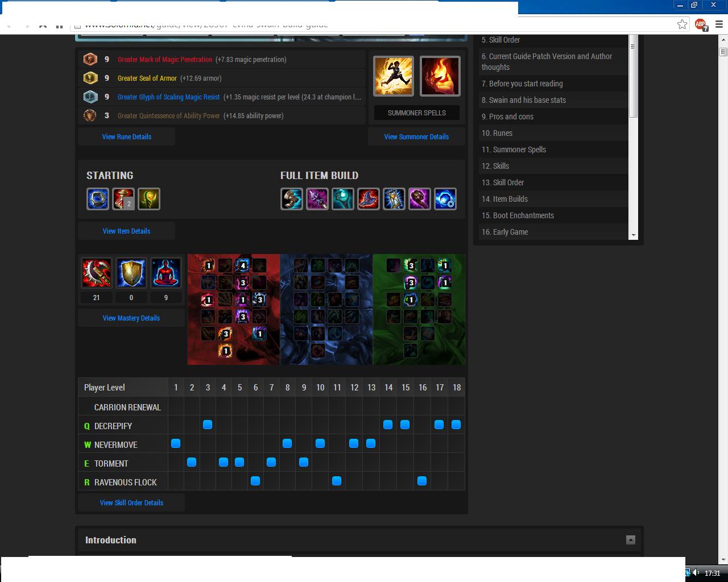
Task: Click the Torment marker at level 2
Action: click(x=192, y=462)
